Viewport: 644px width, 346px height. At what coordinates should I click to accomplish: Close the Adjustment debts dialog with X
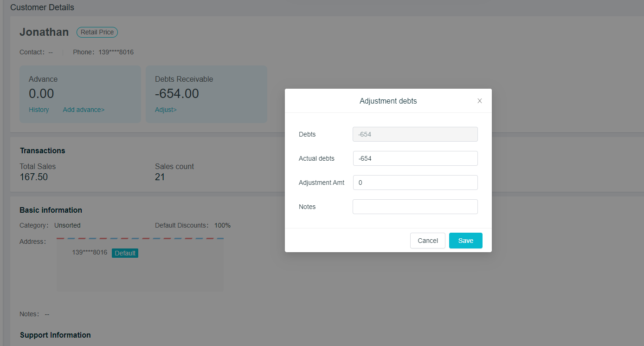coord(480,101)
